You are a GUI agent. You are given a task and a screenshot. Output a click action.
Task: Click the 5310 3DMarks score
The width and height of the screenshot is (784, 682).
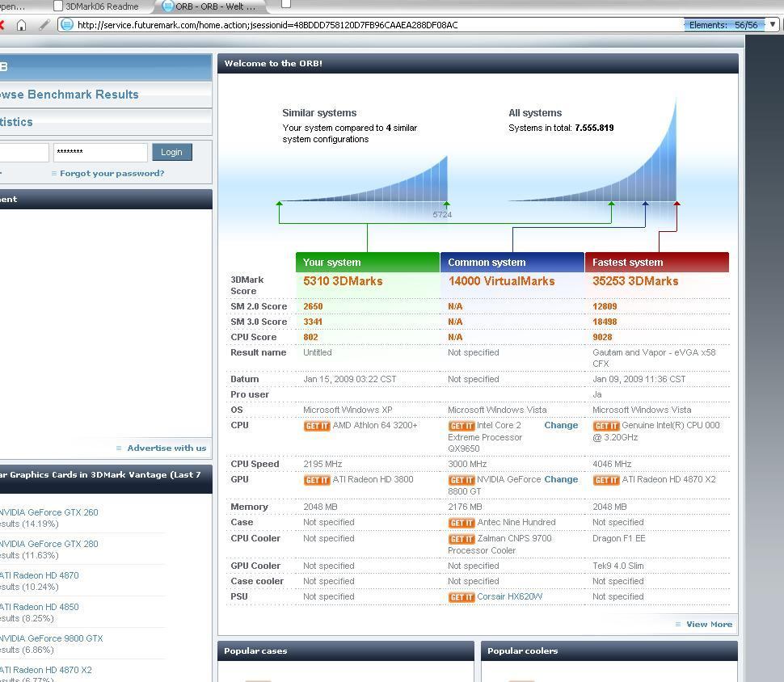pyautogui.click(x=343, y=281)
